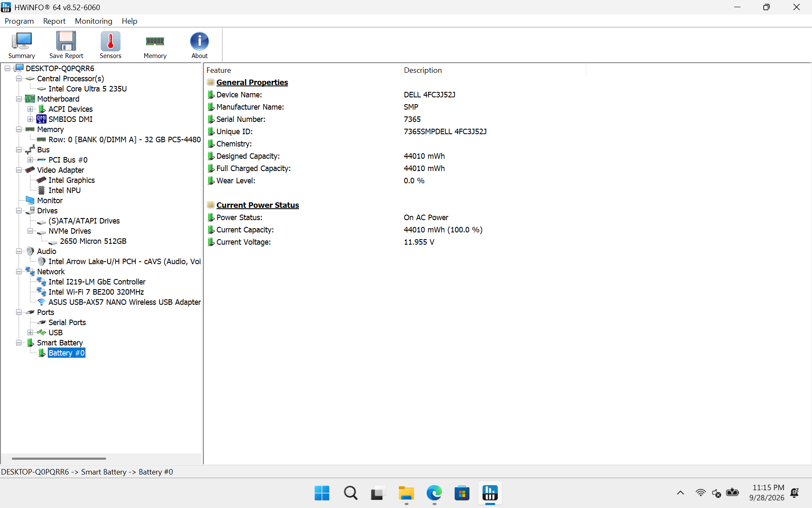
Task: Open the Monitoring menu
Action: pyautogui.click(x=93, y=21)
